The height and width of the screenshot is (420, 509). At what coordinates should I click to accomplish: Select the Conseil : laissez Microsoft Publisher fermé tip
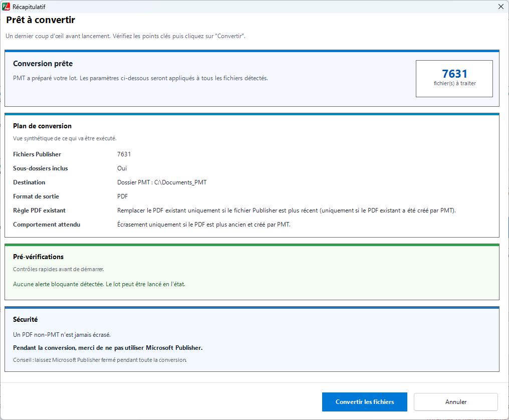point(100,360)
